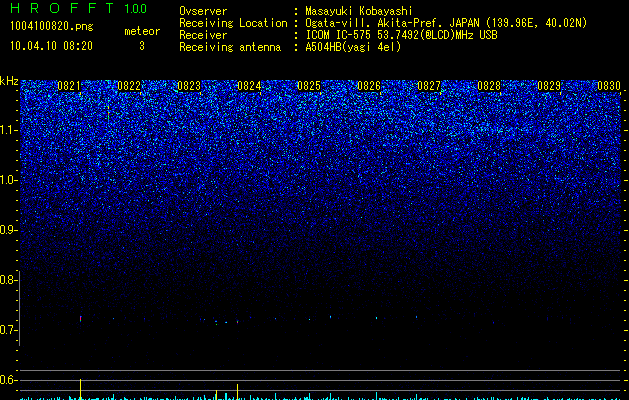Click the tallest yellow intensity spike under 0821

coord(81,389)
